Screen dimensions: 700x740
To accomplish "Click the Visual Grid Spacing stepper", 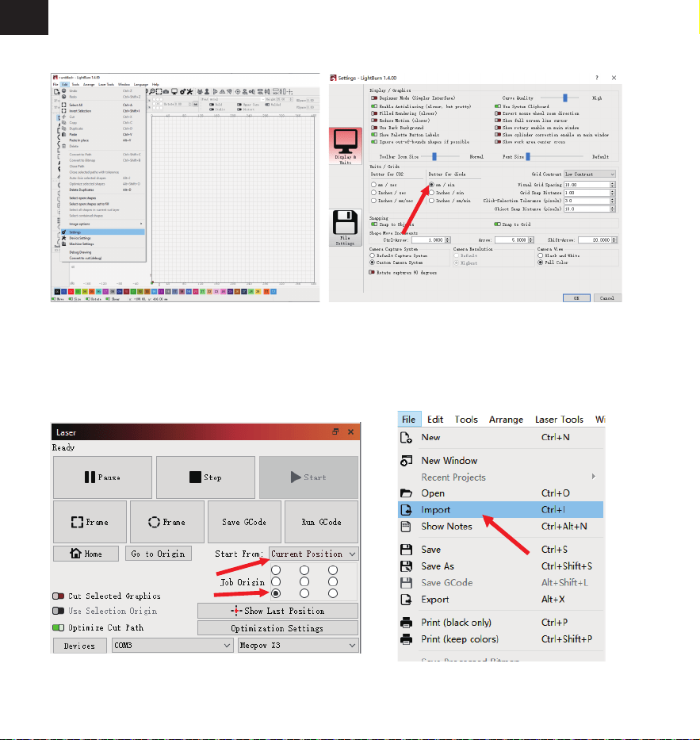I will click(612, 185).
